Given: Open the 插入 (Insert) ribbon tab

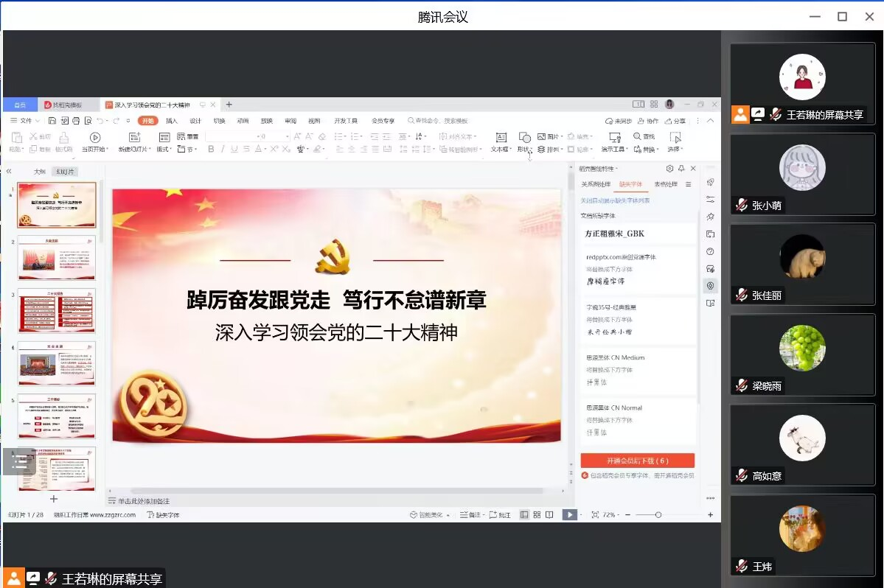Looking at the screenshot, I should click(x=172, y=121).
